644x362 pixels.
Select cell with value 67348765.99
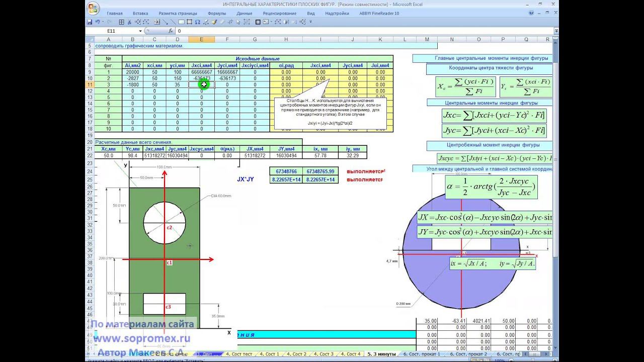click(320, 171)
